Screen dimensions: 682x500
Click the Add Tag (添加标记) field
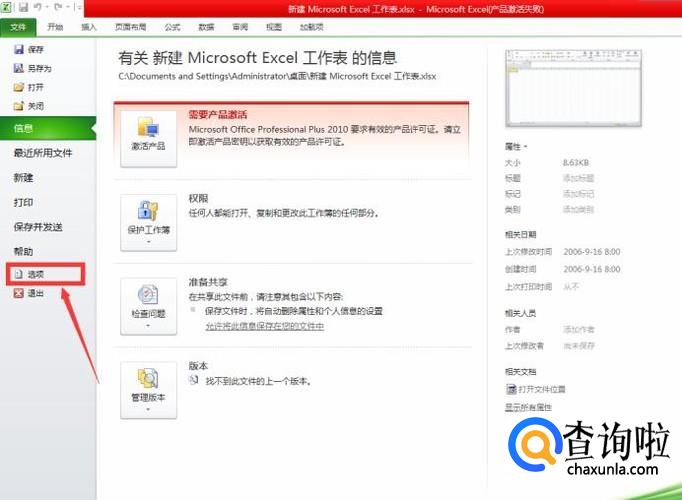click(578, 194)
